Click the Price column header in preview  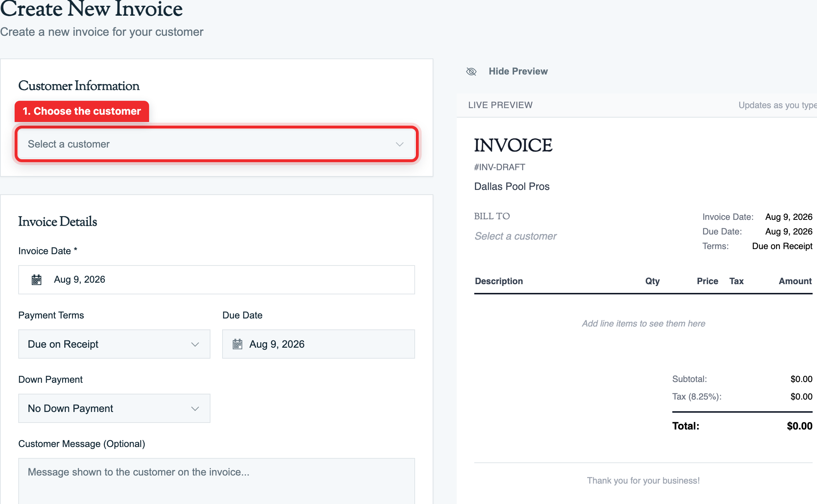coord(707,281)
